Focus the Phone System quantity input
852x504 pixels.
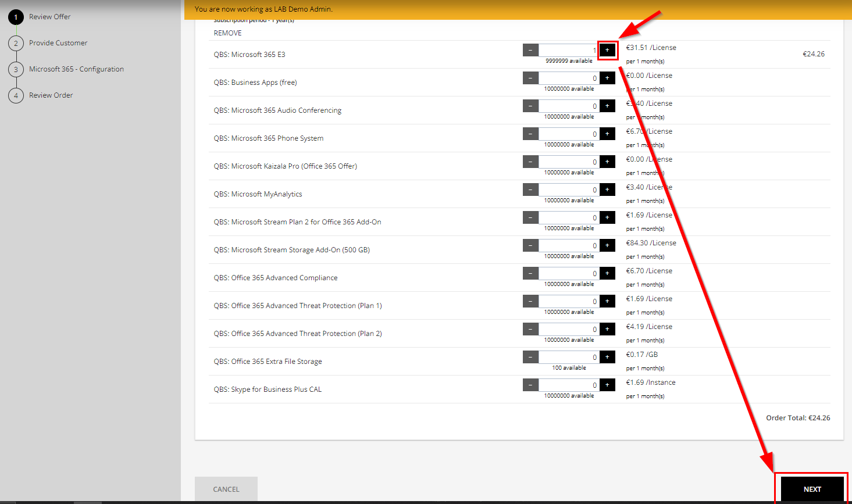click(x=569, y=134)
